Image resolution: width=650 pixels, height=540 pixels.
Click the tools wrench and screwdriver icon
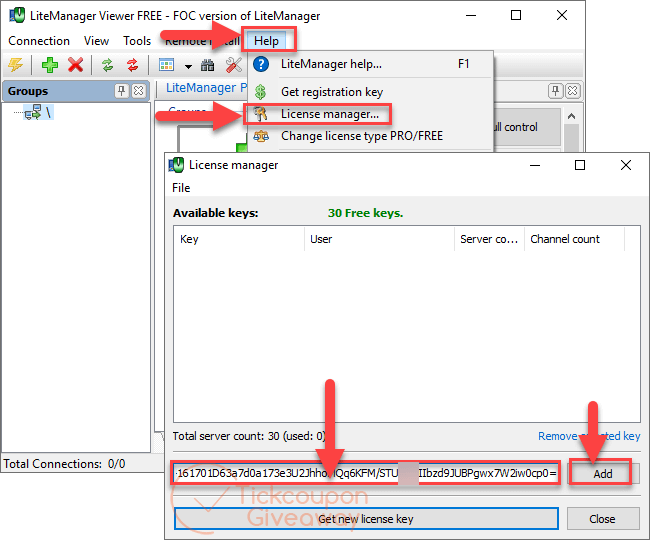tap(234, 65)
